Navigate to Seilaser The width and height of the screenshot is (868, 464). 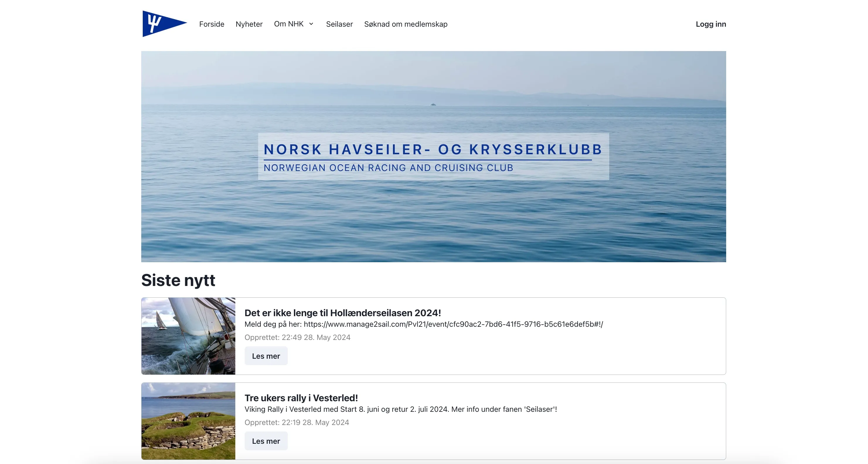(x=339, y=24)
